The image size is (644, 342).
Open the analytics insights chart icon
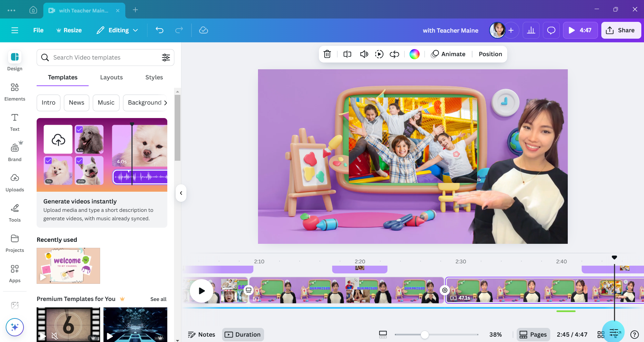click(x=531, y=30)
